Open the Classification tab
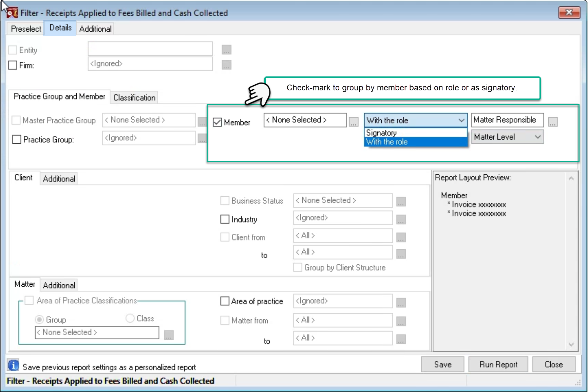The image size is (588, 392). click(134, 97)
